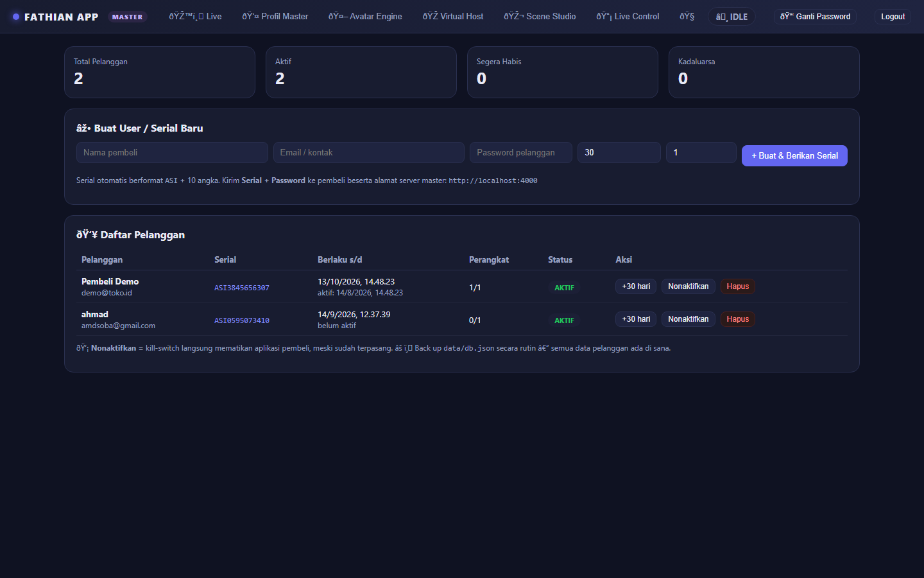This screenshot has width=924, height=578.
Task: Open Scene Studio tab
Action: tap(540, 17)
